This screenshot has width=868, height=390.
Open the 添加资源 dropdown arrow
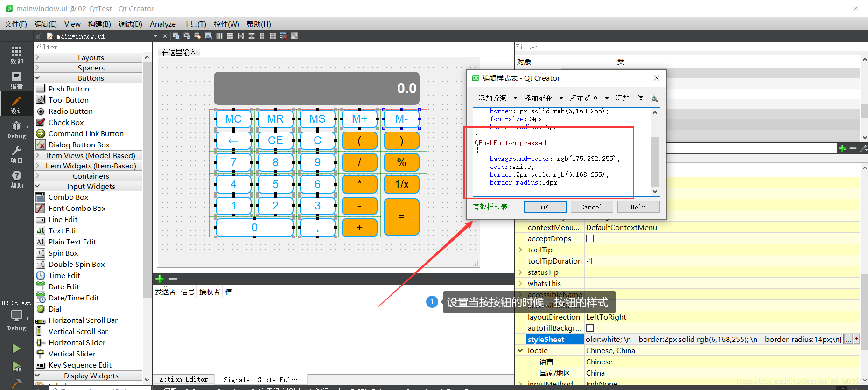(x=515, y=98)
